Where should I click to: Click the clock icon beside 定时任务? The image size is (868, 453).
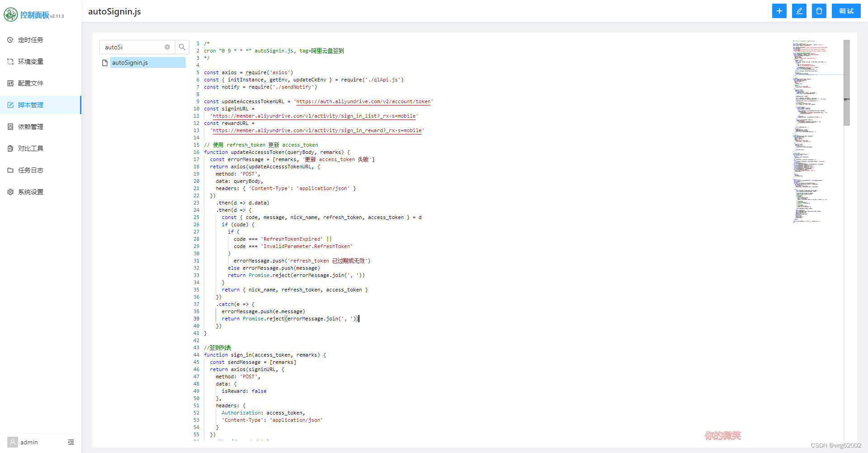pyautogui.click(x=10, y=40)
